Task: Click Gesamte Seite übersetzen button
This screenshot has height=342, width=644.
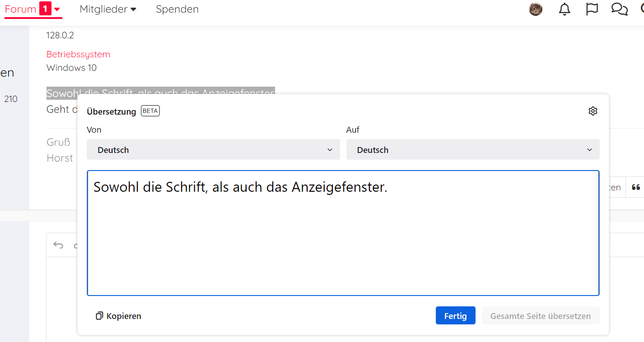Action: 540,316
